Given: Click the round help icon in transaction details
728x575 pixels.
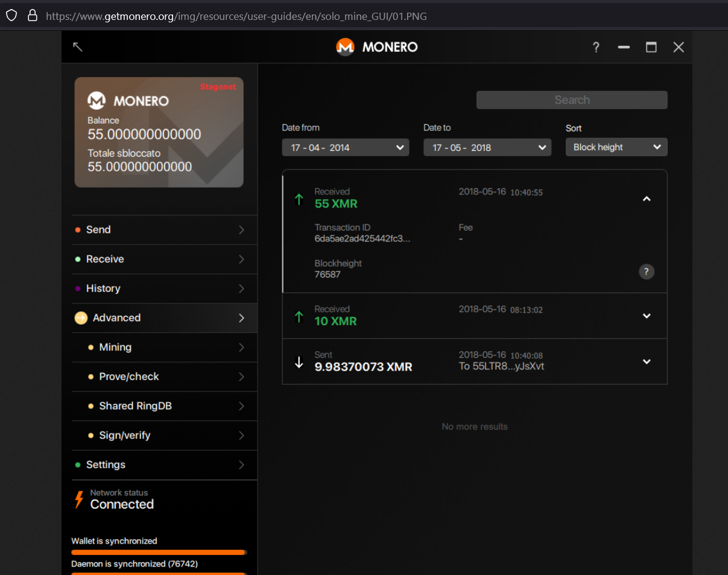Looking at the screenshot, I should click(646, 272).
